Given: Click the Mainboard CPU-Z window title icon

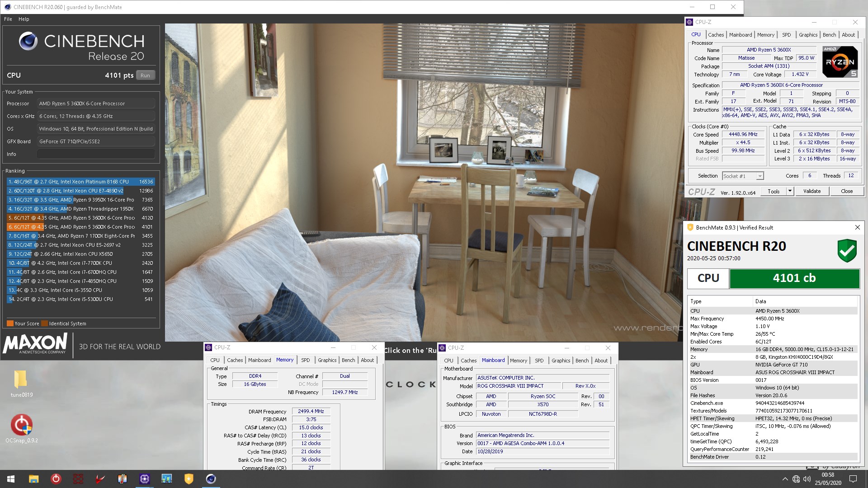Looking at the screenshot, I should coord(442,347).
